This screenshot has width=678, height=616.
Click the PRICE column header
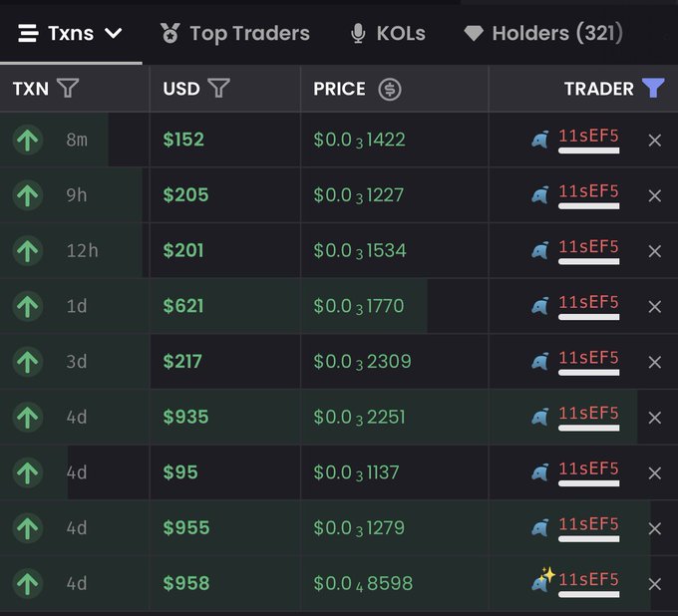click(x=339, y=89)
